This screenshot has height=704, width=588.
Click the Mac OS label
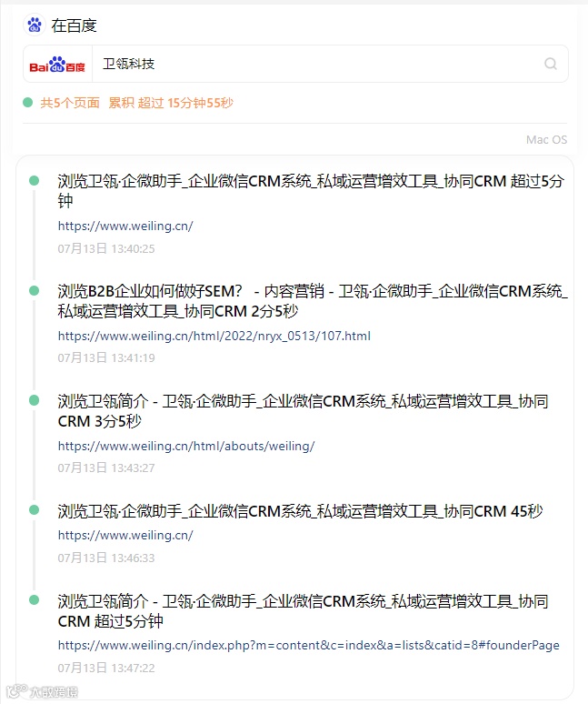coord(546,140)
